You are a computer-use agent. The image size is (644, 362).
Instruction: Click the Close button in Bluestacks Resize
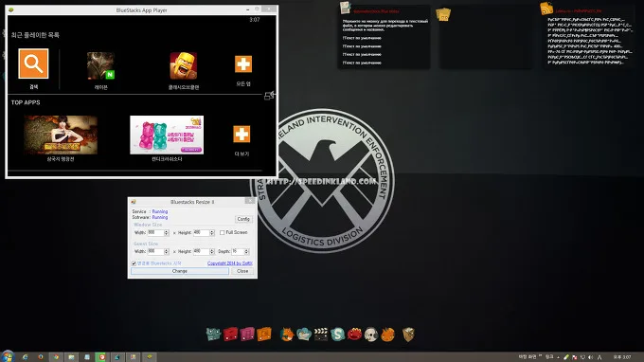point(242,271)
